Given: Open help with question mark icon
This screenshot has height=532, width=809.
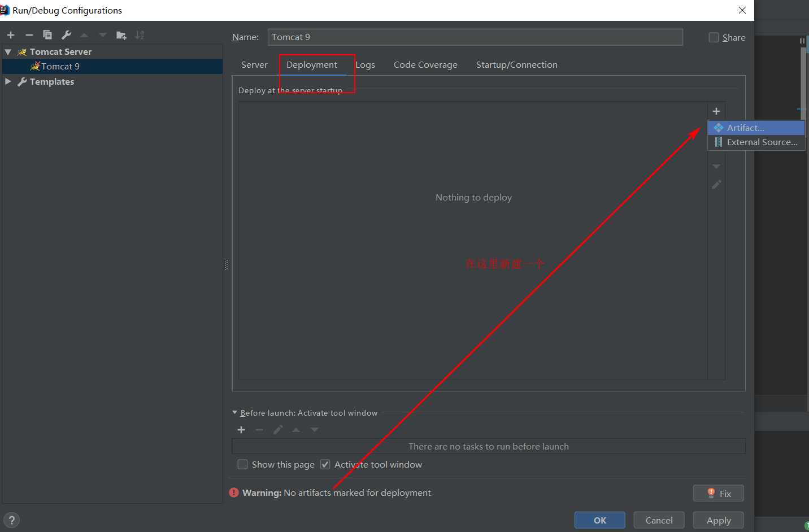Looking at the screenshot, I should (11, 520).
